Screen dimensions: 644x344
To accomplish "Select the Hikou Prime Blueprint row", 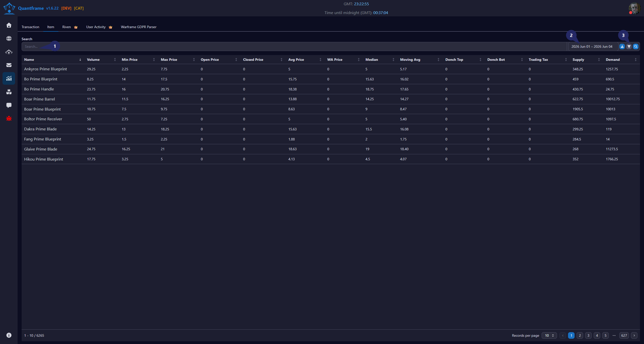I will (x=331, y=159).
